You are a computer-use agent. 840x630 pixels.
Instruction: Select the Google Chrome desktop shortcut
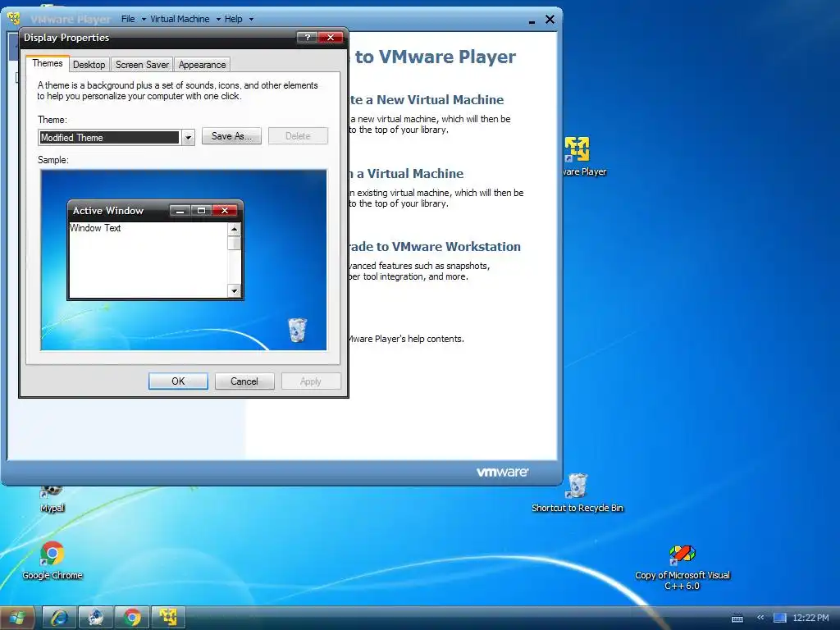point(52,561)
